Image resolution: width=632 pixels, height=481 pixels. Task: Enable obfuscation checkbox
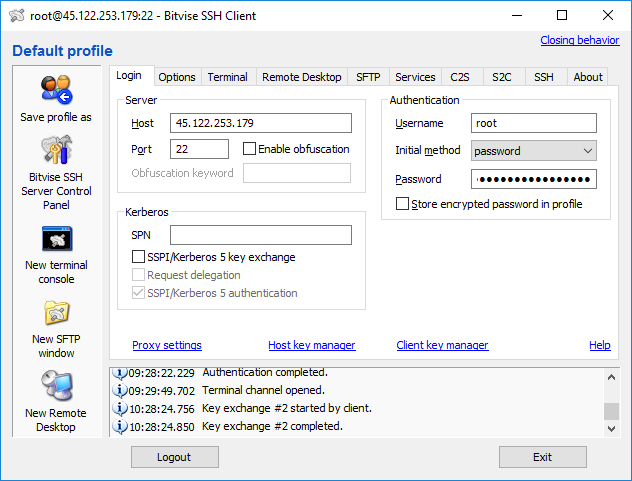250,149
